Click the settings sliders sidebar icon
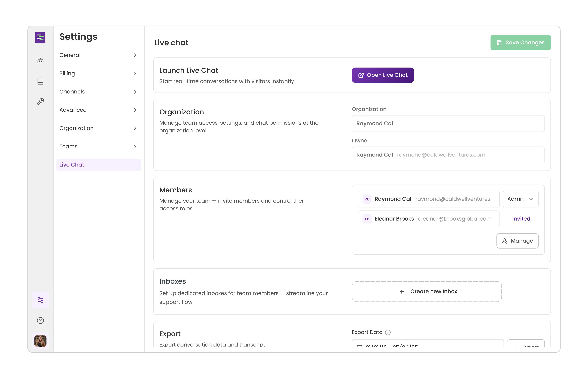 (41, 300)
